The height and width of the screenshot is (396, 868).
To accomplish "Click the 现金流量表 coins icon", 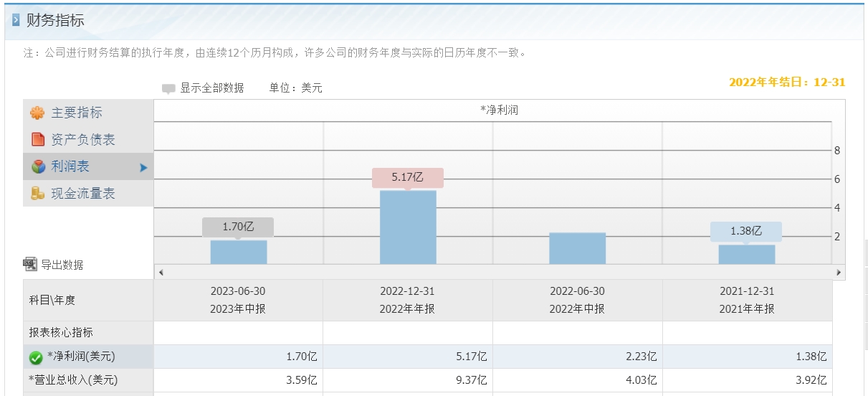I will click(x=37, y=194).
